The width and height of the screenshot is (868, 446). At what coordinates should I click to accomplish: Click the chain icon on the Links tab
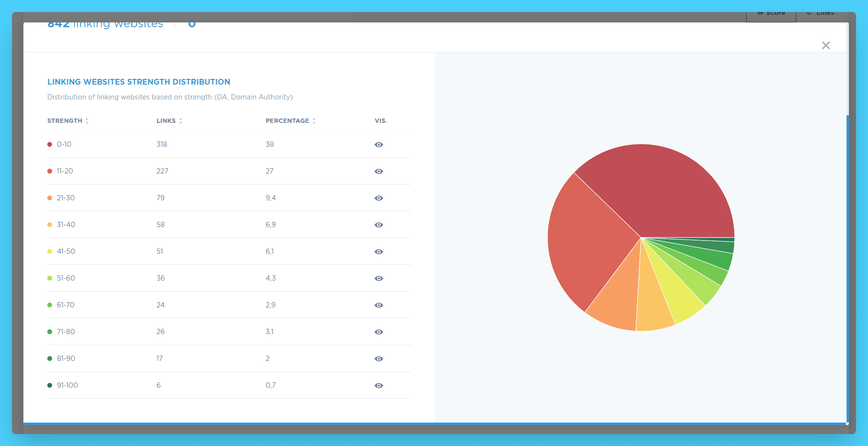tap(809, 13)
